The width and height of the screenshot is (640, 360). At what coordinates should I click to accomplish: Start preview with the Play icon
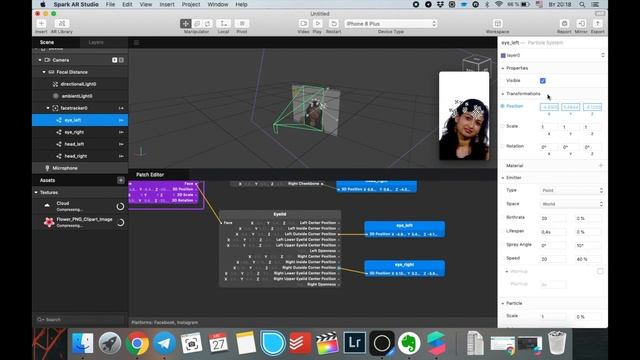click(x=317, y=24)
